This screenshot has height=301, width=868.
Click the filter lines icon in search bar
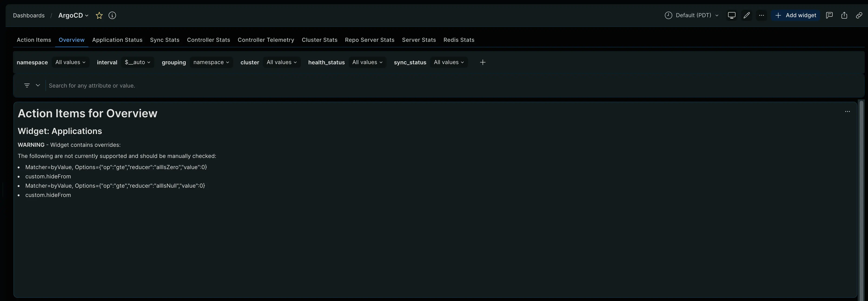(27, 85)
